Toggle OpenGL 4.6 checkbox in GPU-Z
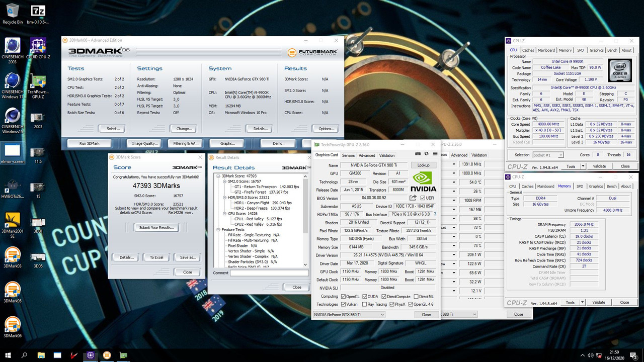 click(x=411, y=304)
